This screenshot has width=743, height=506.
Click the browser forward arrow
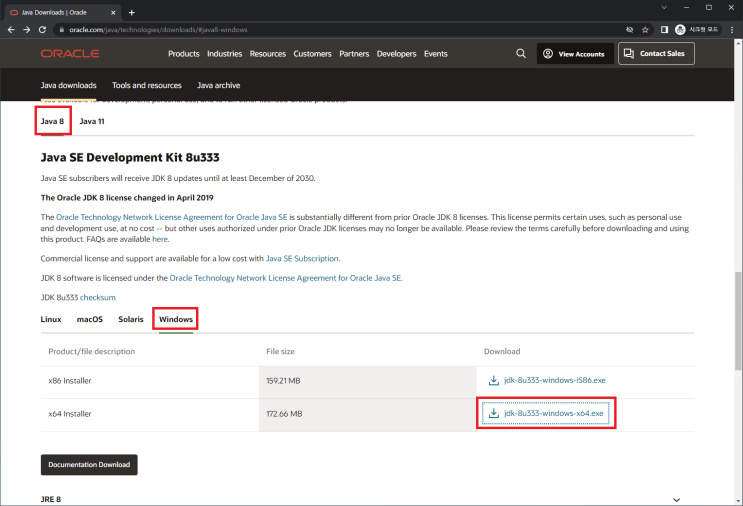pos(27,29)
